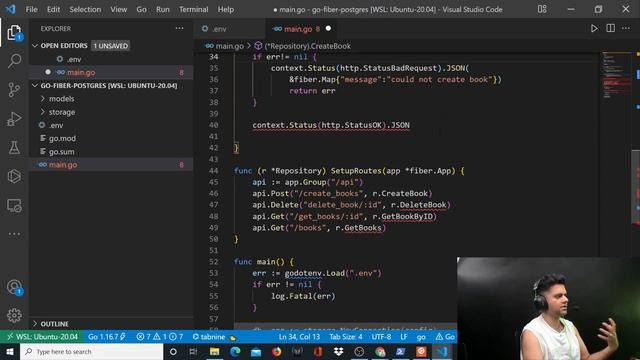Open the Testing flask icon view
The image size is (640, 360).
tap(14, 147)
